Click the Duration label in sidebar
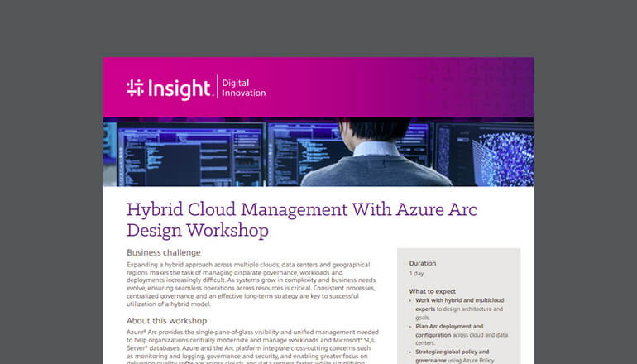The width and height of the screenshot is (637, 364). (423, 263)
